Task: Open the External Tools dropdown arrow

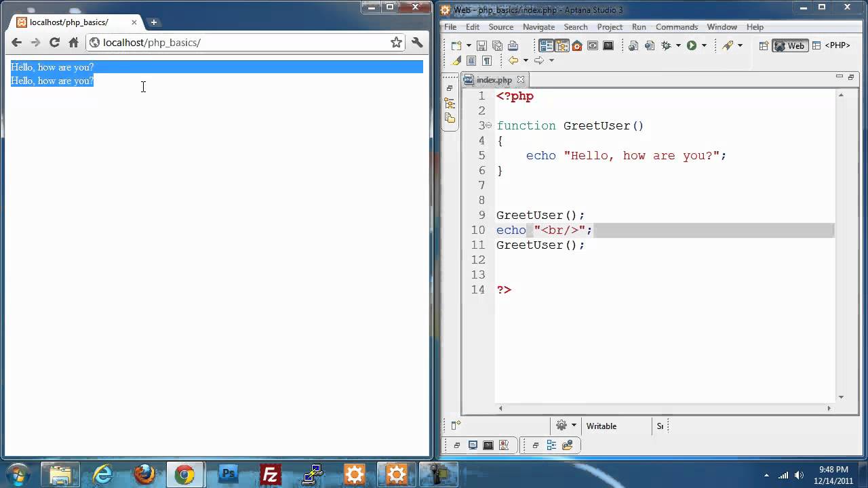Action: 740,46
